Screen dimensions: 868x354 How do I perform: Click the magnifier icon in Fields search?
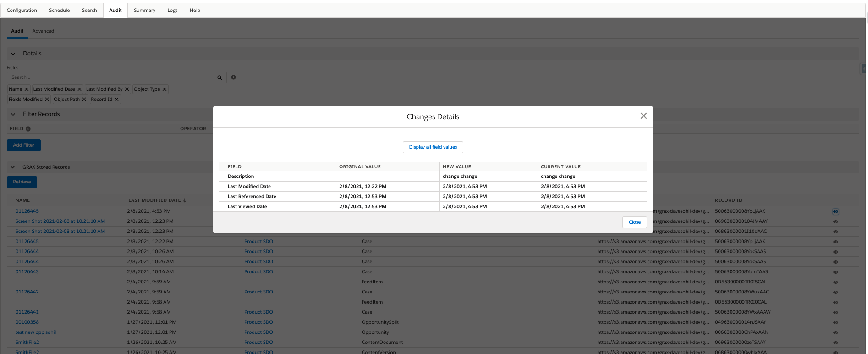220,78
